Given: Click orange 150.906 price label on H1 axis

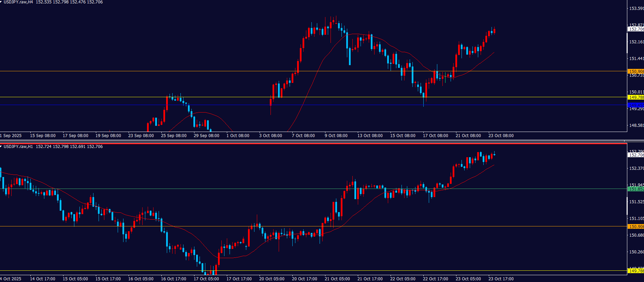Looking at the screenshot, I should 636,226.
